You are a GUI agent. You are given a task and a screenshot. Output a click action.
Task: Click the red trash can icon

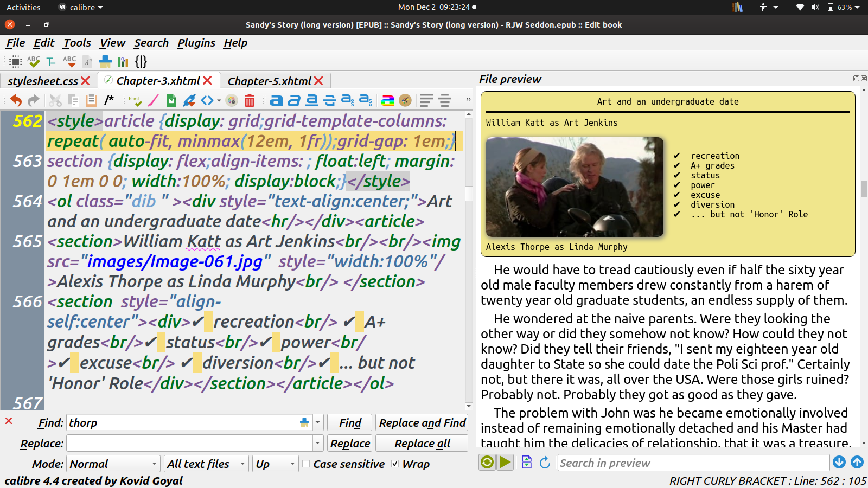250,100
